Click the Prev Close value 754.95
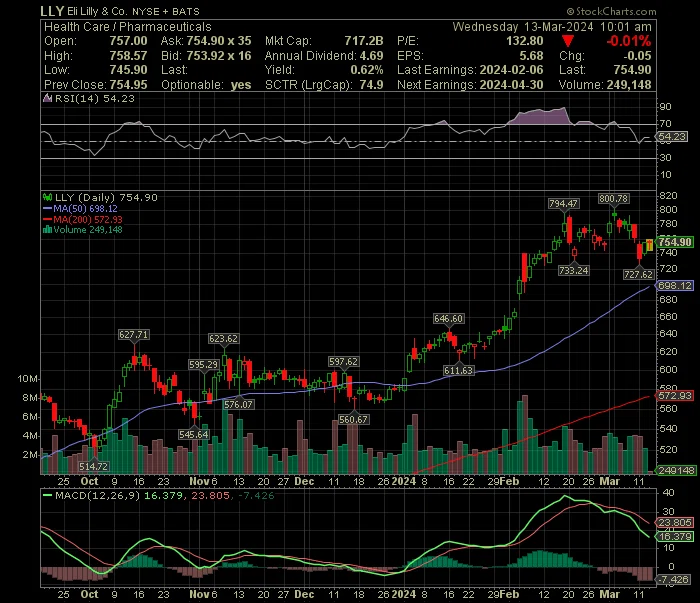This screenshot has height=603, width=700. (x=128, y=85)
